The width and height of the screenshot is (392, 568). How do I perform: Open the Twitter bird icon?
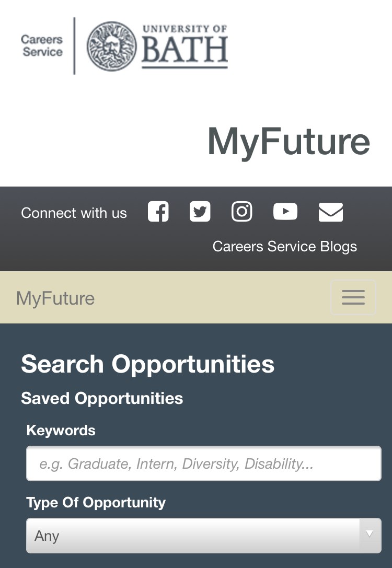[x=200, y=212]
